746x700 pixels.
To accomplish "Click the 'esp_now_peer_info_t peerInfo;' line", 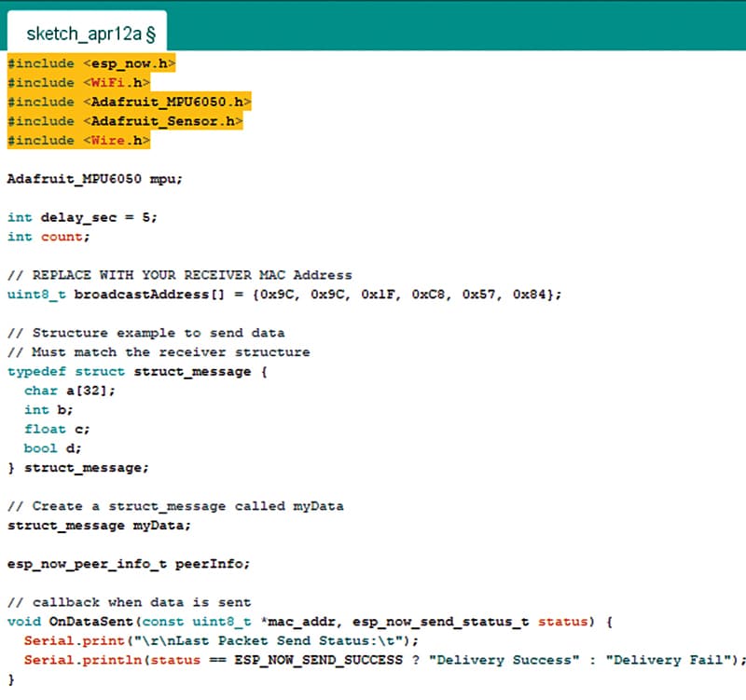I will (x=129, y=564).
